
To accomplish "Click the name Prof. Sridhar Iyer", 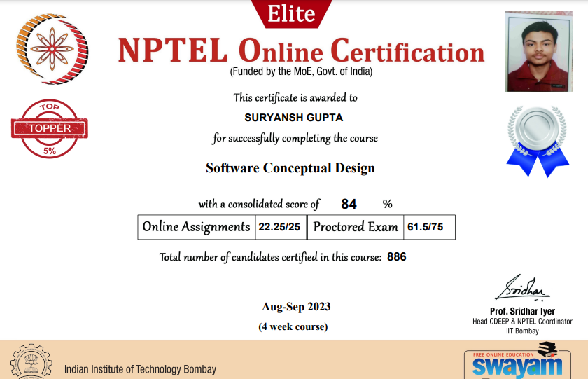I will point(522,311).
